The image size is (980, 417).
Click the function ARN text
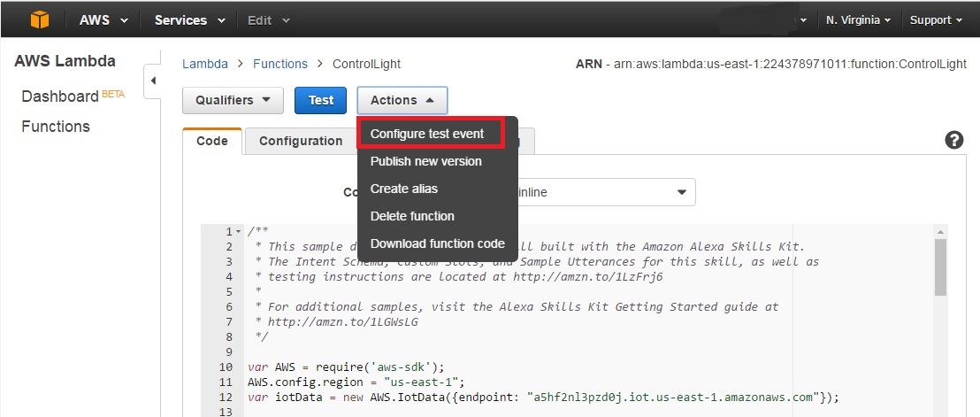pyautogui.click(x=770, y=64)
